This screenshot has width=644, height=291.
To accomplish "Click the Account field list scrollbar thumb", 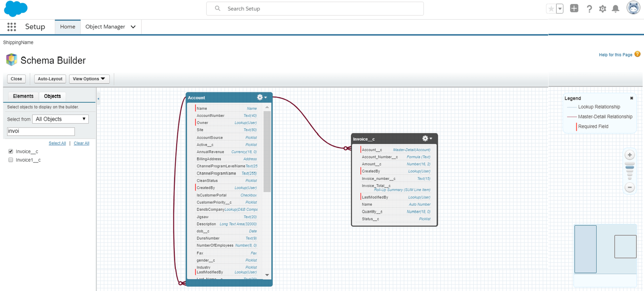I will pos(267,151).
